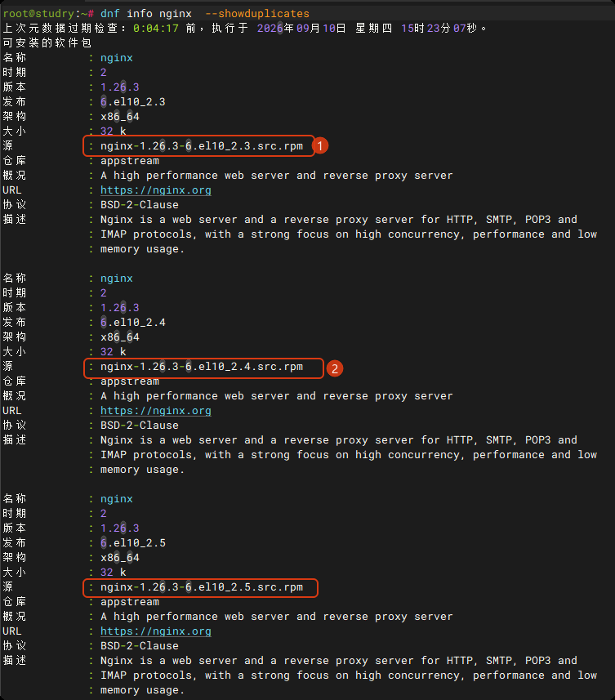Click the red annotation circle numbered 2

coord(335,368)
